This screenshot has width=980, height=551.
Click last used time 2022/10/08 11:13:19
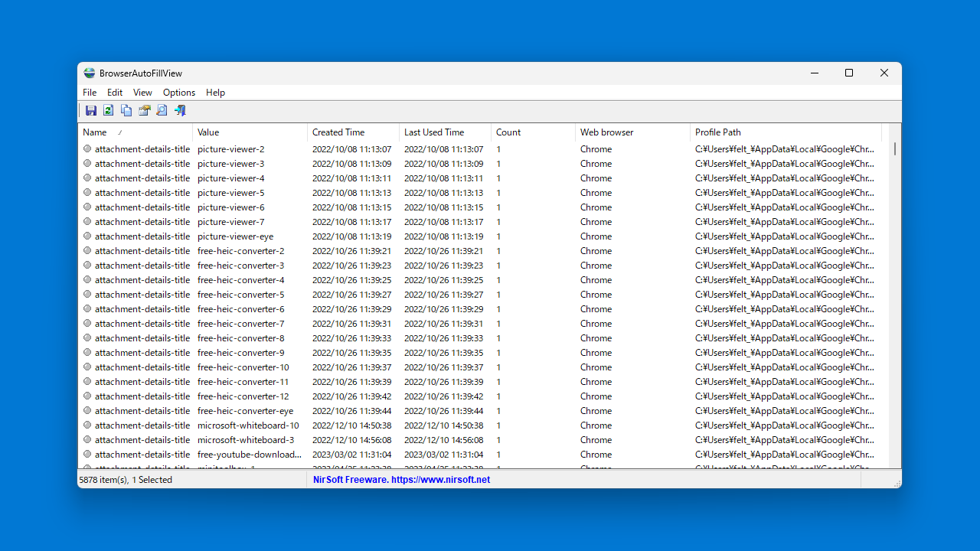pos(443,236)
